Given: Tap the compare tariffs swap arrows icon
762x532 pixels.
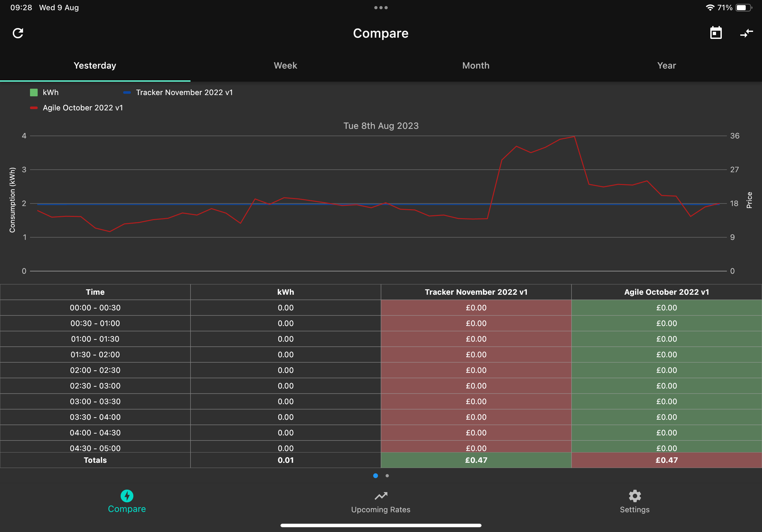Looking at the screenshot, I should pyautogui.click(x=746, y=33).
